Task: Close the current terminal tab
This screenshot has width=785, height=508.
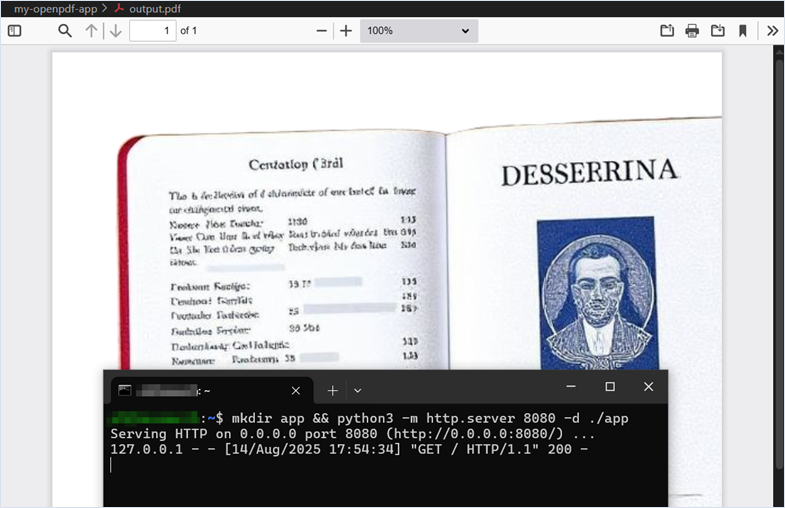Action: (295, 390)
